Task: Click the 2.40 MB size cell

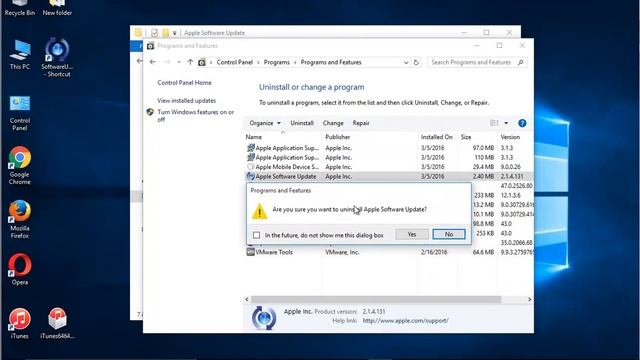Action: pyautogui.click(x=484, y=176)
